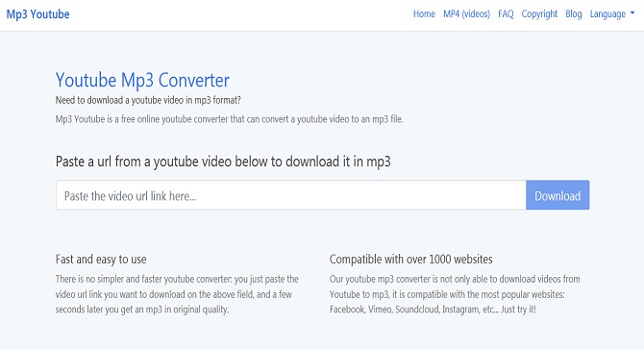This screenshot has width=644, height=349.
Task: Click the blue Download button
Action: pos(557,195)
